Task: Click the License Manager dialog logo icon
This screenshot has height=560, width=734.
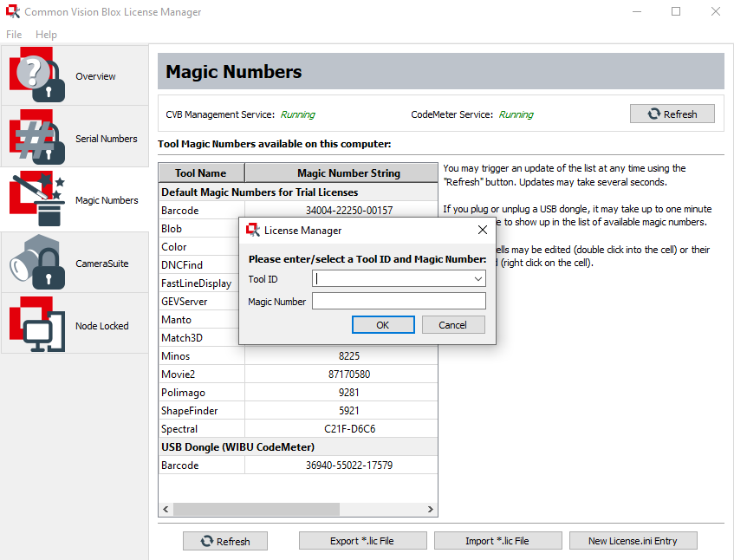Action: [x=253, y=230]
